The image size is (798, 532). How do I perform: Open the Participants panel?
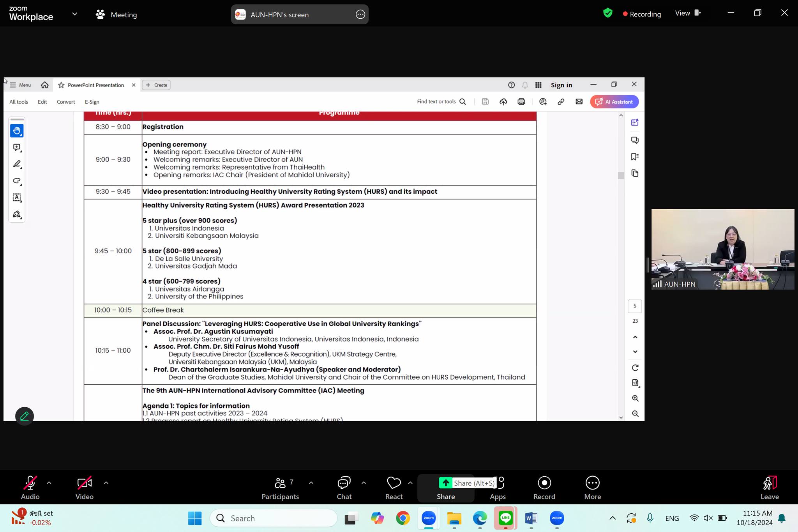click(280, 488)
